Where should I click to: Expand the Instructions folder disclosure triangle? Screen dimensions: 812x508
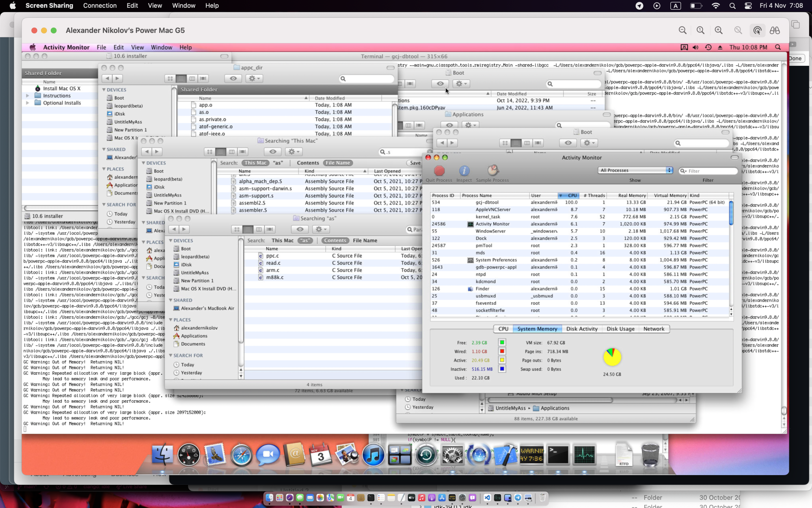click(28, 96)
